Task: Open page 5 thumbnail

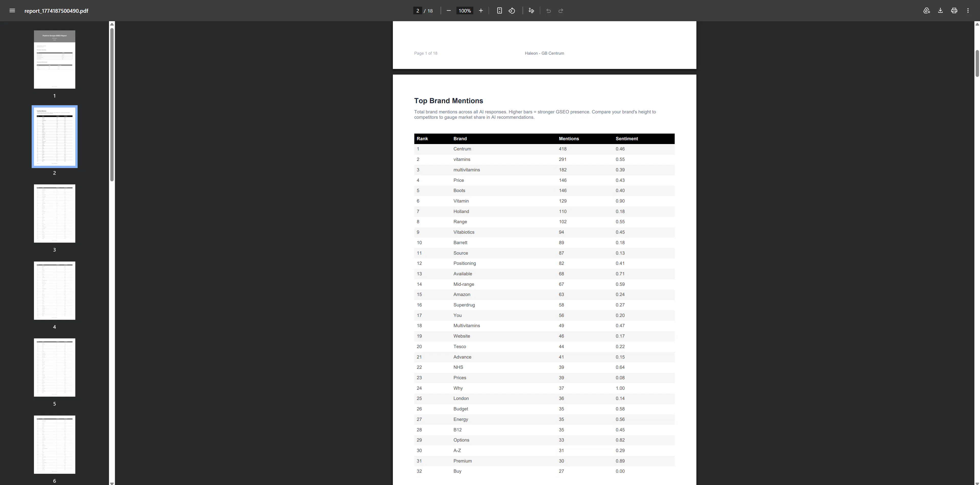Action: (54, 367)
